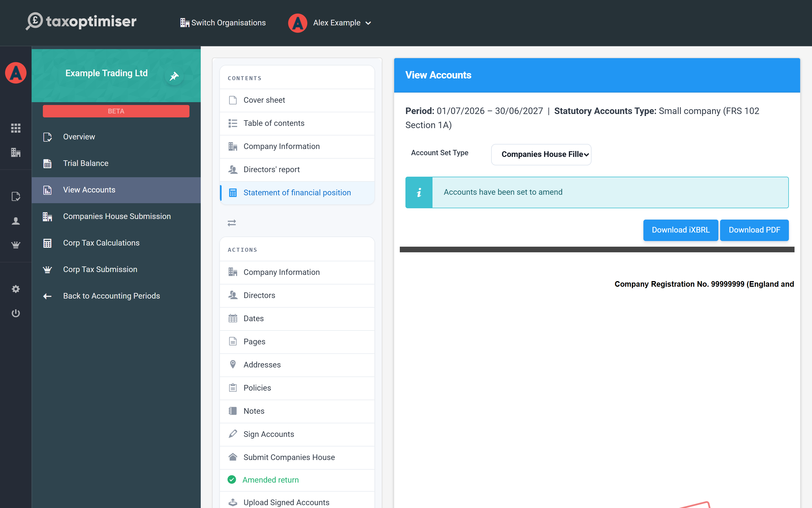Click the Corp Tax Calculations calculator icon
Screen dimensions: 812x508
coord(47,243)
